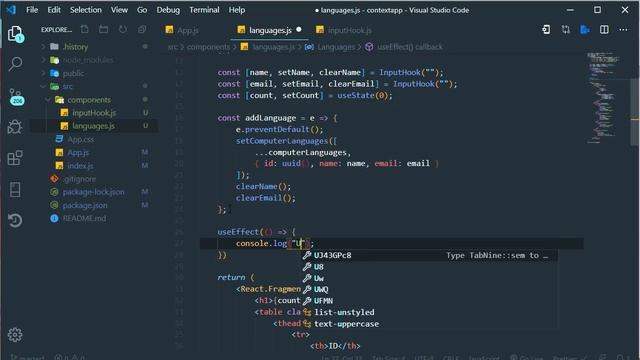Collapse all folders in Explorer
Screen dimensions: 640x360
click(142, 29)
